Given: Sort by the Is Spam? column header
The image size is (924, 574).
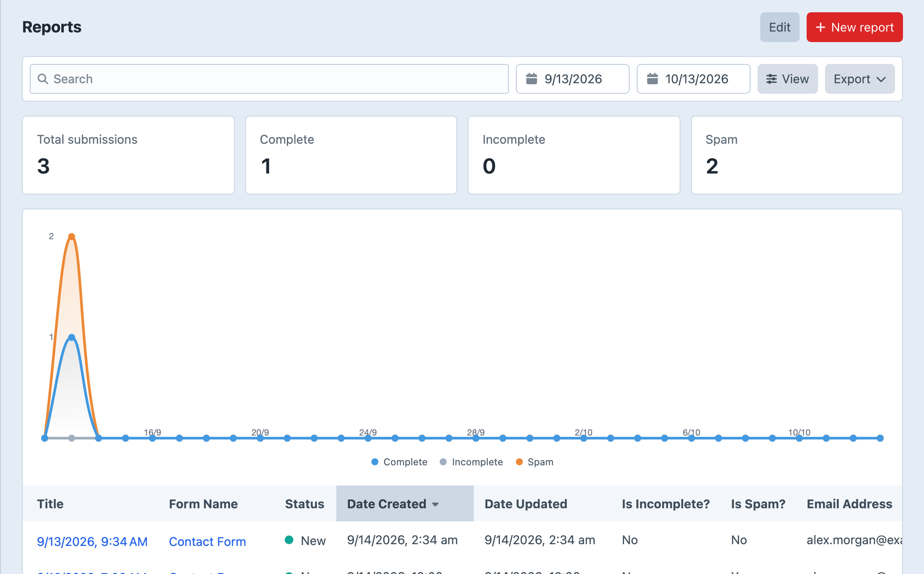Looking at the screenshot, I should [x=758, y=504].
